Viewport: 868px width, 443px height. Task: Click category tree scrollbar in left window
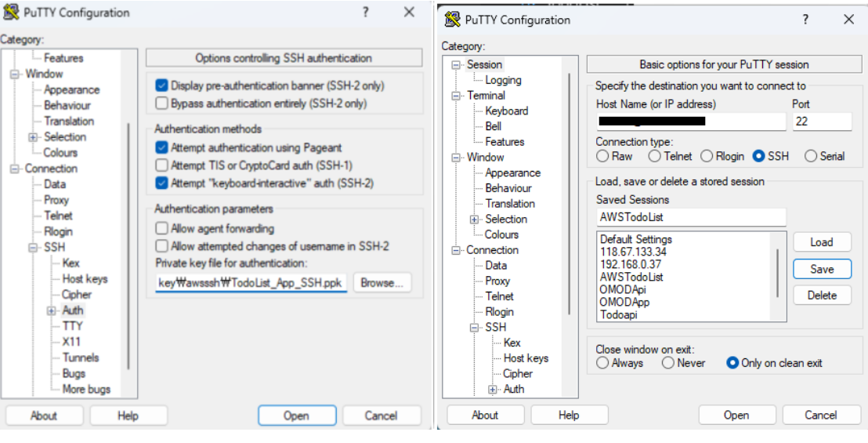[x=129, y=246]
